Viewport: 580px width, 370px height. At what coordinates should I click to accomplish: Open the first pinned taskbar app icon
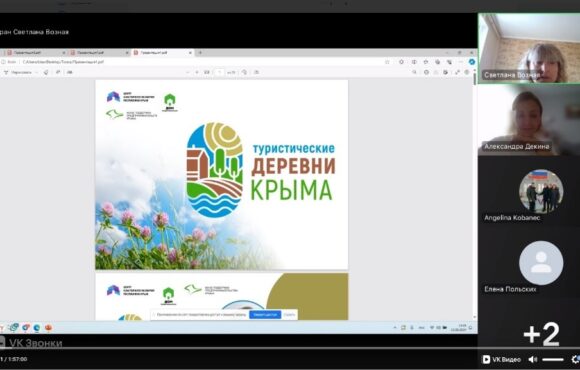[x=14, y=327]
